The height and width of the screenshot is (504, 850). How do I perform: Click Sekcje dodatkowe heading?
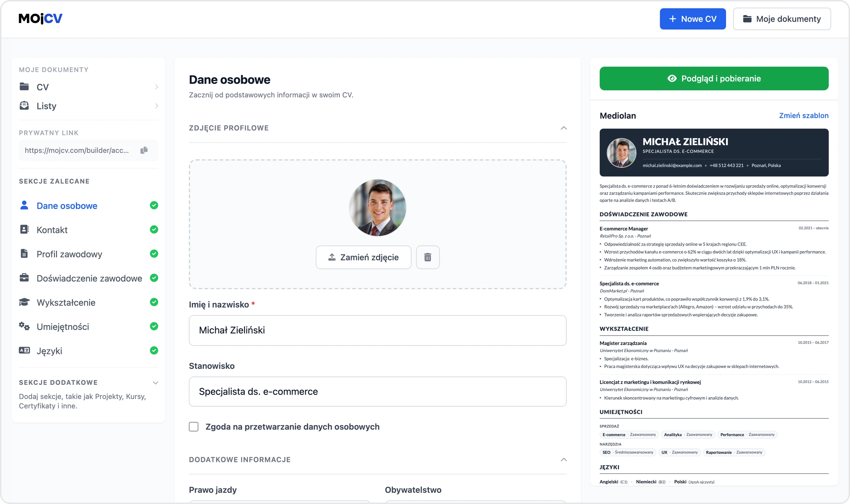pyautogui.click(x=58, y=382)
